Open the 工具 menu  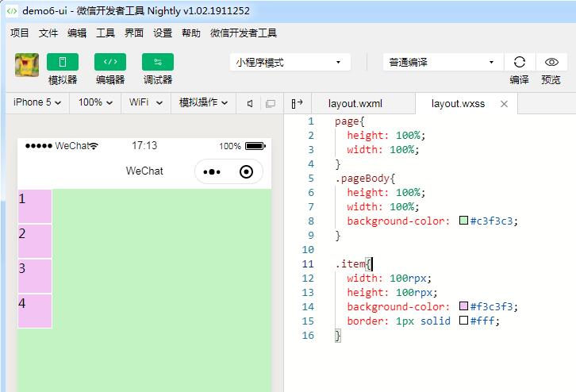(106, 33)
